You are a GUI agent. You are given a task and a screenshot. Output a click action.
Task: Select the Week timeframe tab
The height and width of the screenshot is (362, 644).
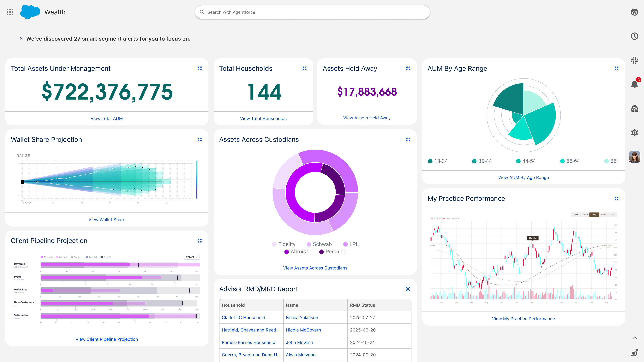click(x=603, y=215)
